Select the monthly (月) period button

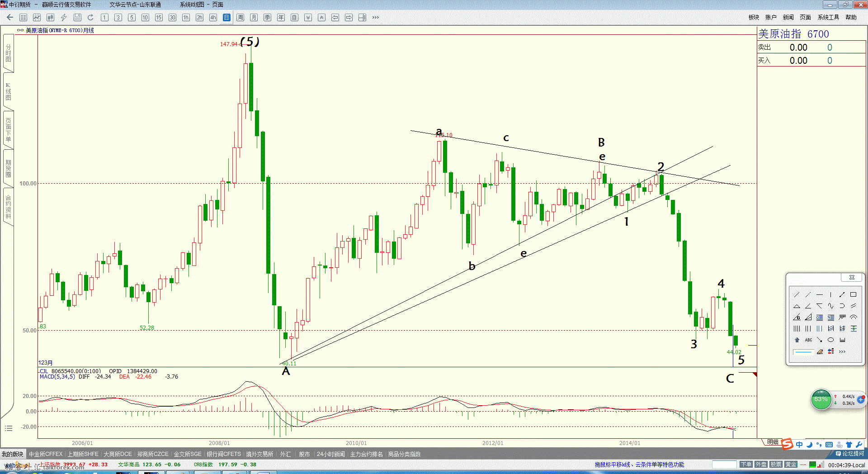click(x=254, y=17)
